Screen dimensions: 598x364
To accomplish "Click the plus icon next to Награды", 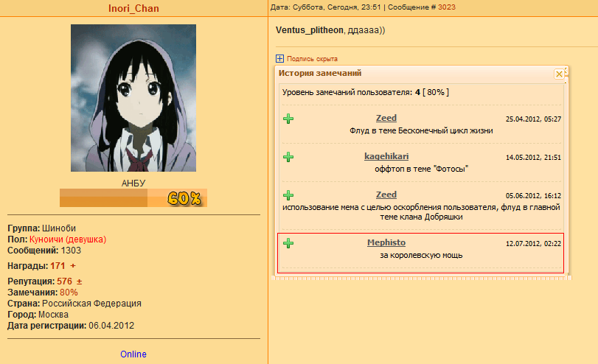I will [73, 266].
